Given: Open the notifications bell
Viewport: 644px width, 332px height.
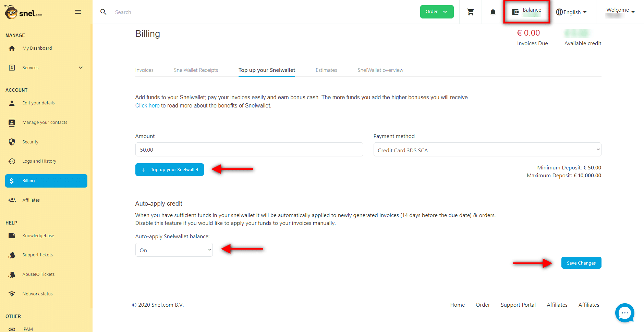Looking at the screenshot, I should coord(493,12).
